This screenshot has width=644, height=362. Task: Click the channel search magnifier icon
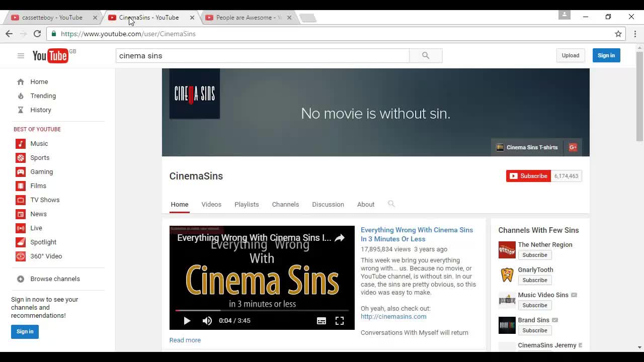click(391, 204)
